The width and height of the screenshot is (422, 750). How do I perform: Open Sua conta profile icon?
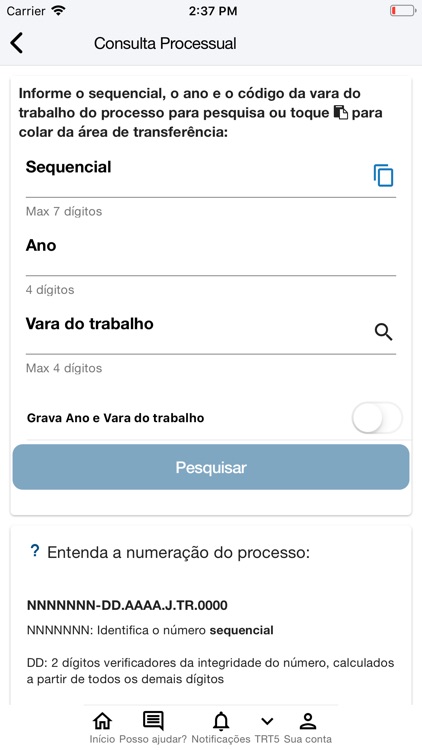(308, 721)
